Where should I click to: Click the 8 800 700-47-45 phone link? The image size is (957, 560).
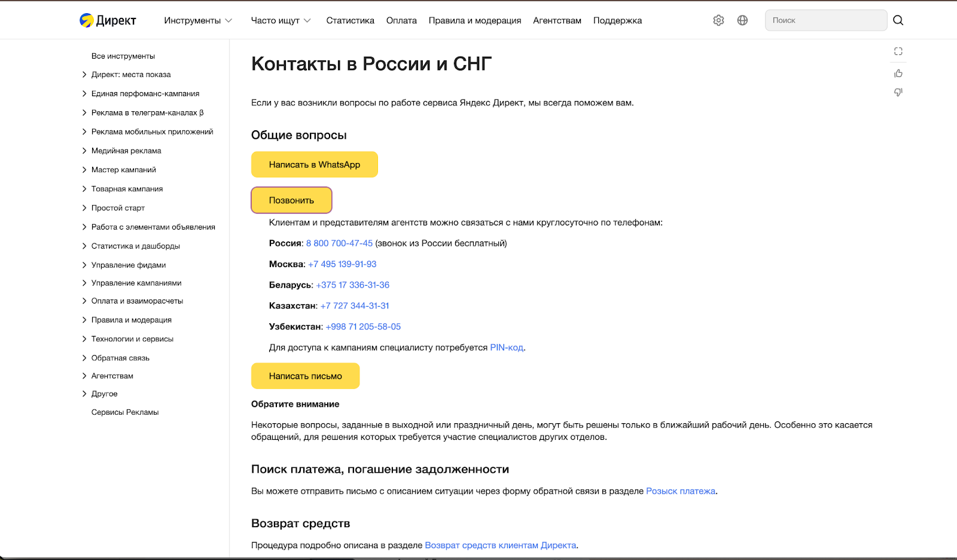click(339, 243)
